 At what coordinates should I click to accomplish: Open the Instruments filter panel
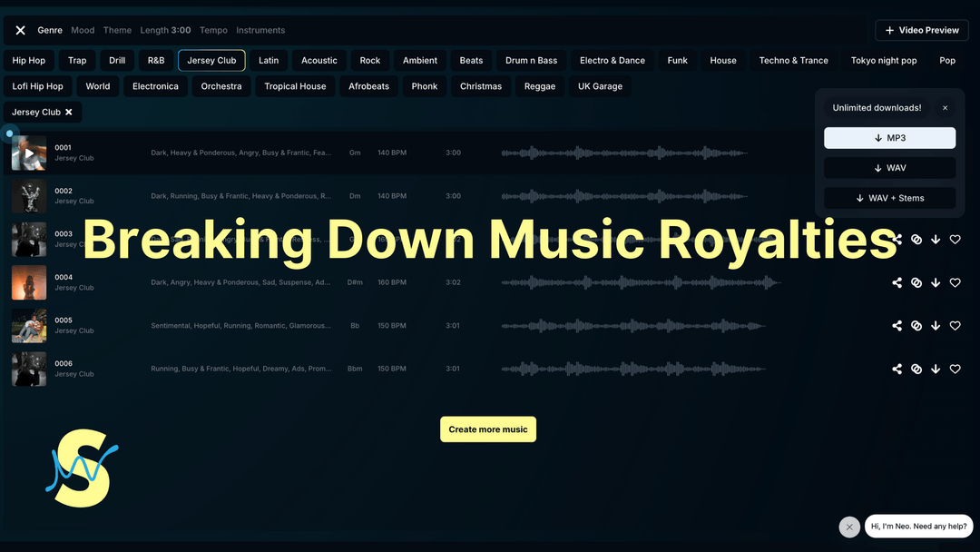coord(260,29)
